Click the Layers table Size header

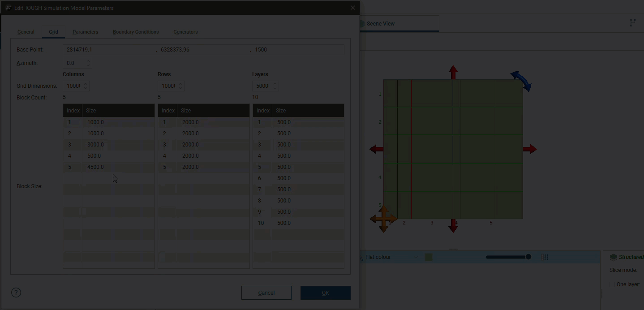[308, 111]
